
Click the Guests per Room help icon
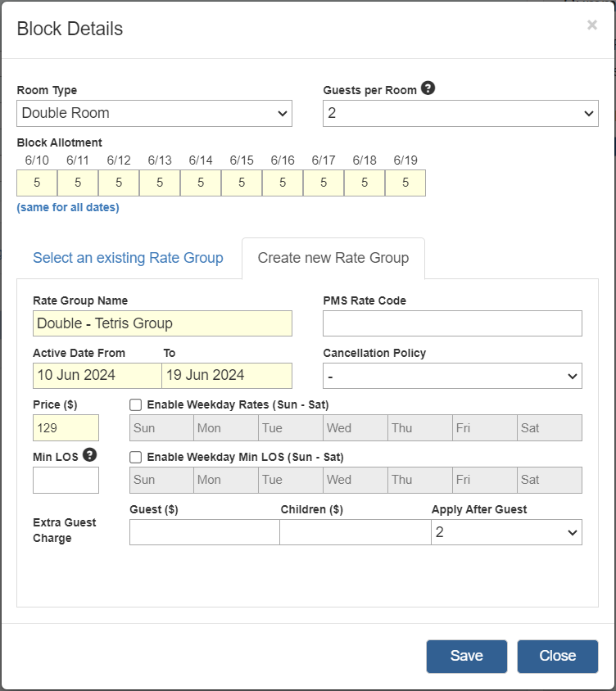point(428,88)
